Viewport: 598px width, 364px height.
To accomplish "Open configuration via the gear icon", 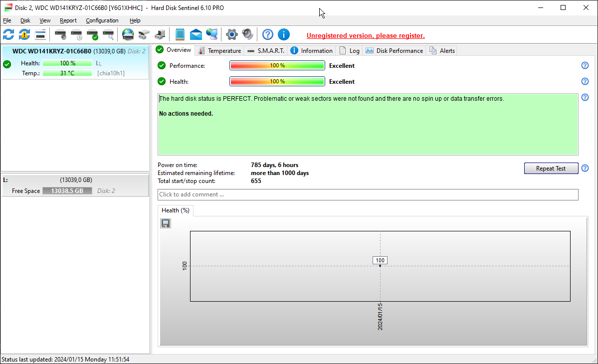I will click(231, 35).
